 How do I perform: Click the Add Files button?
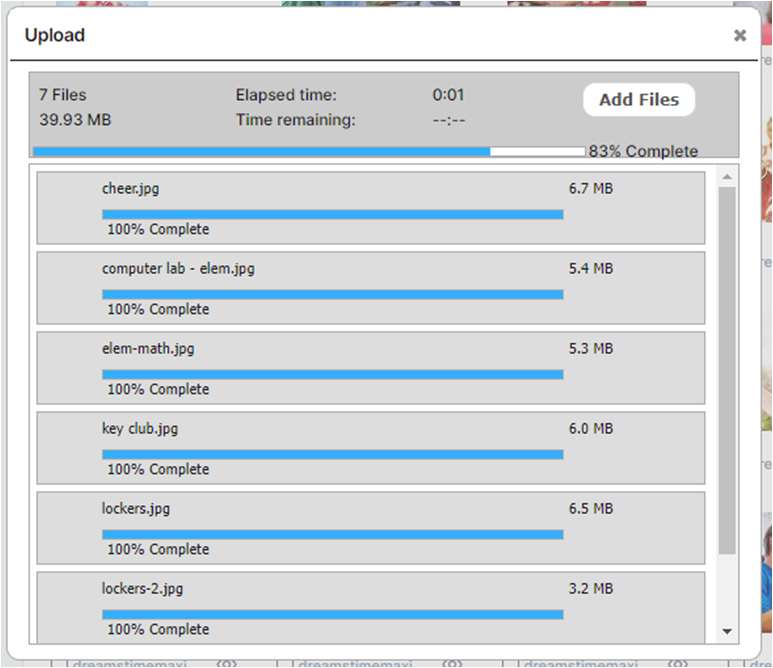click(639, 100)
